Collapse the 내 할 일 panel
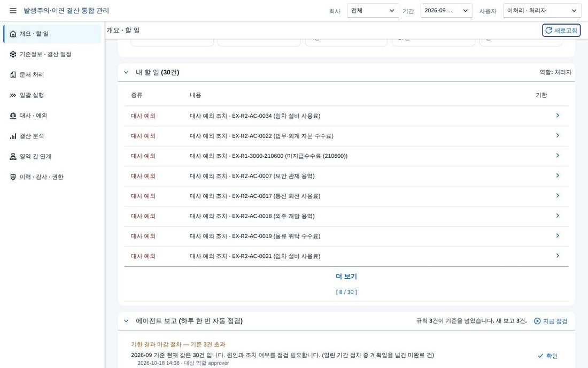Image resolution: width=588 pixels, height=368 pixels. point(126,72)
